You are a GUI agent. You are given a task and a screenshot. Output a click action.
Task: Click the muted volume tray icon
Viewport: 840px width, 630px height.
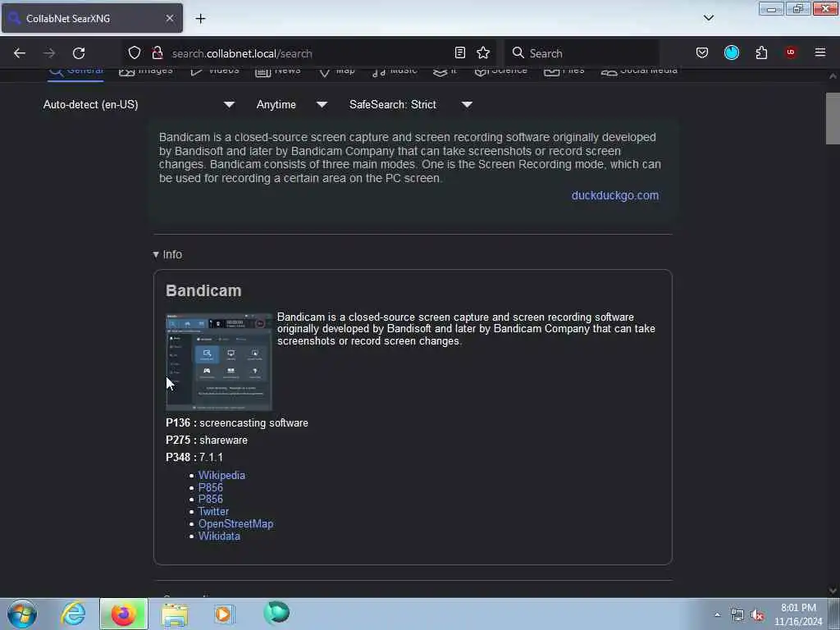tap(757, 615)
